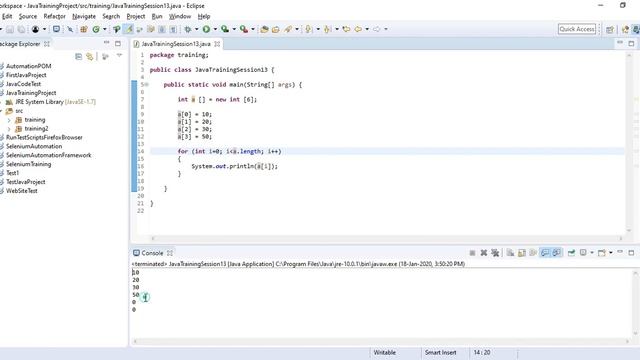Minimize the Package Explorer view
Screen dimensions: 640x360
pos(107,42)
